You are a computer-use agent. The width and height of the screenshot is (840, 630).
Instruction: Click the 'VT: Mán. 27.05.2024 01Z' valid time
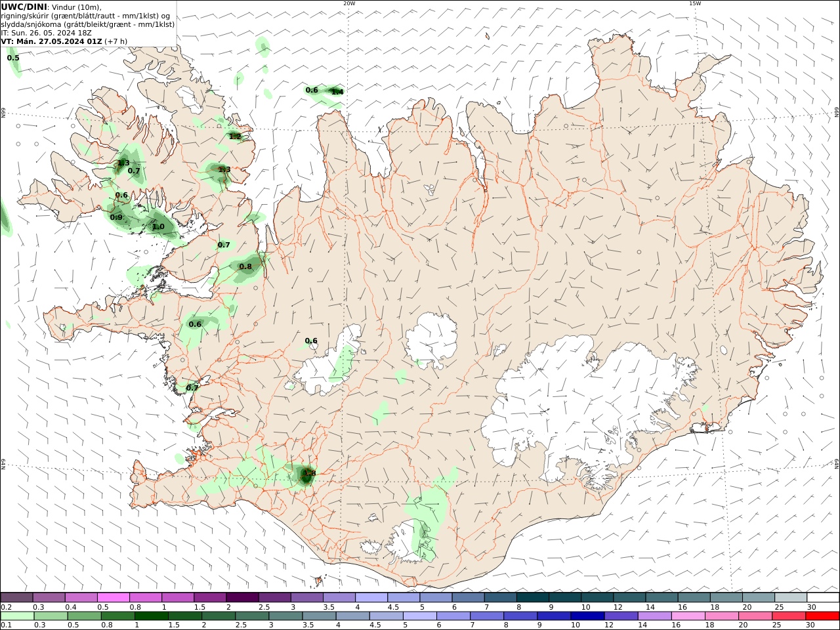pyautogui.click(x=51, y=41)
